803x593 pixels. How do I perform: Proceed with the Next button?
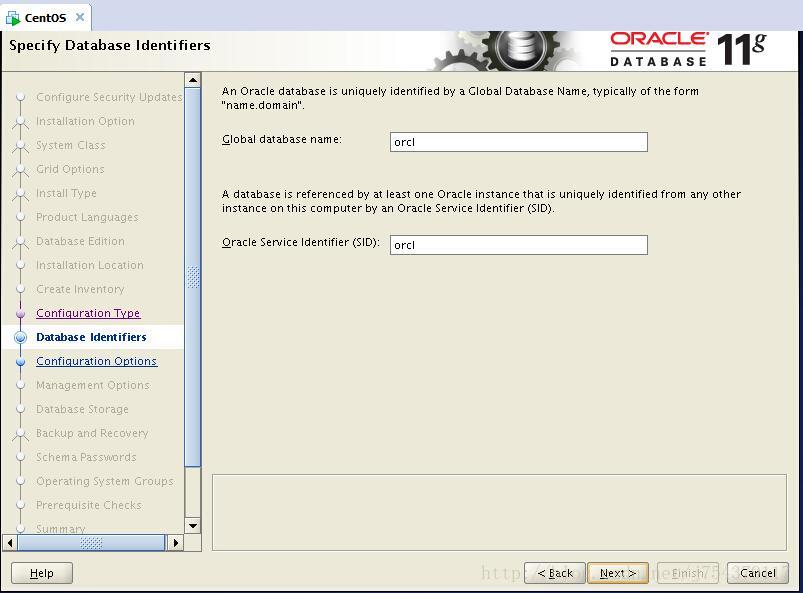(617, 573)
